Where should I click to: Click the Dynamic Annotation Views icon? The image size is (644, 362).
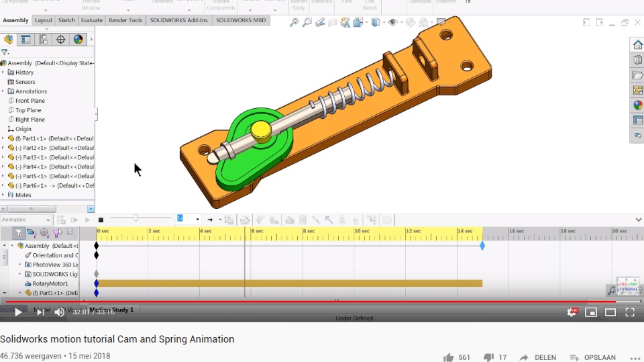tap(345, 23)
